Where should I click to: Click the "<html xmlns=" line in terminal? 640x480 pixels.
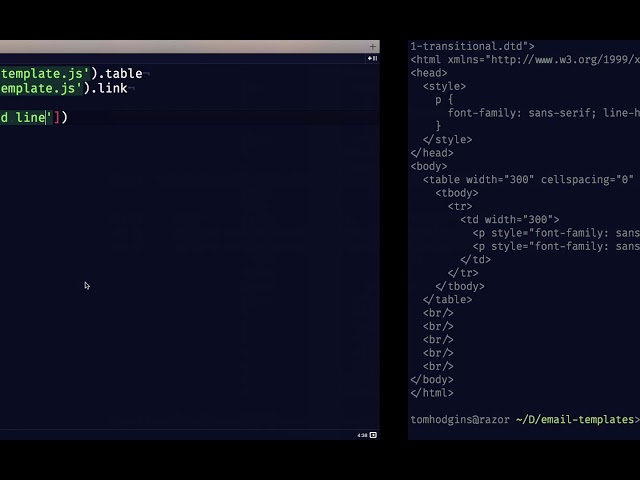coord(525,60)
